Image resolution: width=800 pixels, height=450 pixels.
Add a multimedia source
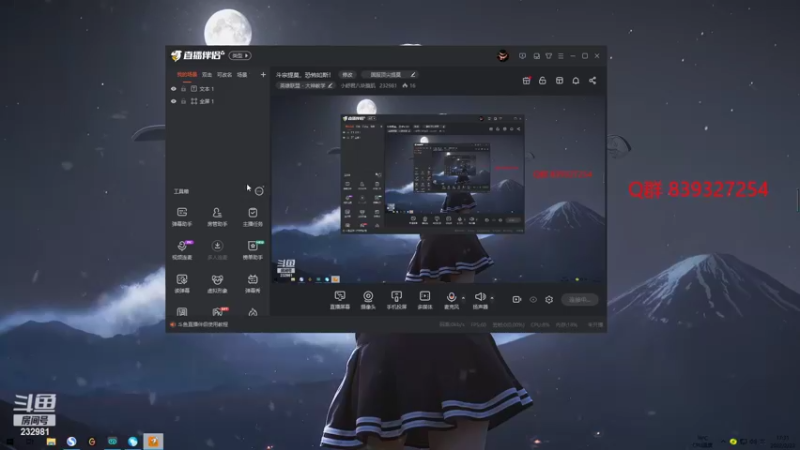click(424, 300)
